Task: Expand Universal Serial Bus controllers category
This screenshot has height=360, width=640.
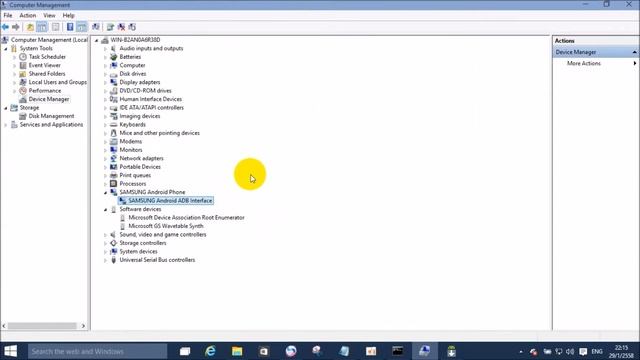Action: click(105, 260)
